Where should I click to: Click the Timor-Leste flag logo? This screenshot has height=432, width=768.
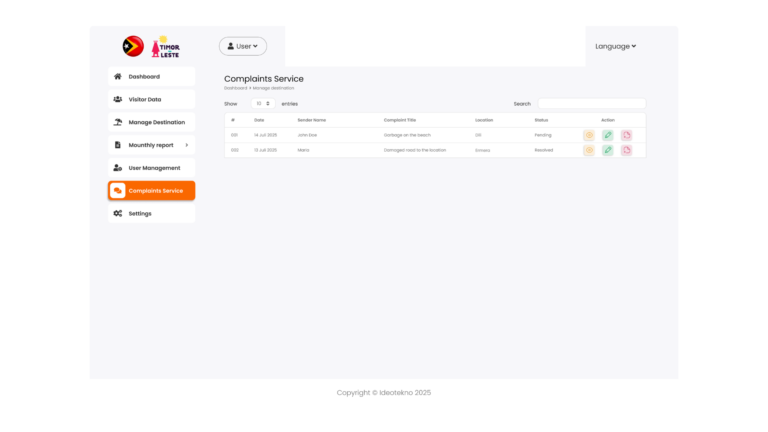pos(133,47)
